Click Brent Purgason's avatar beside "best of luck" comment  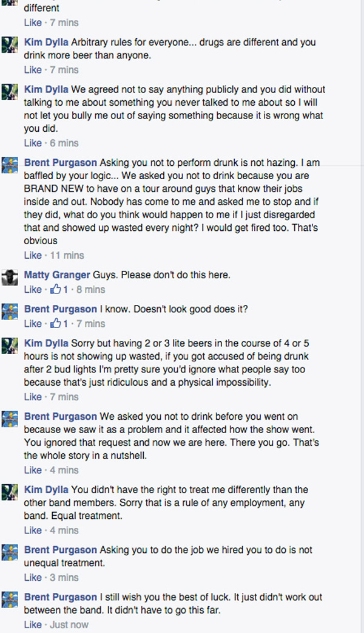(9, 598)
